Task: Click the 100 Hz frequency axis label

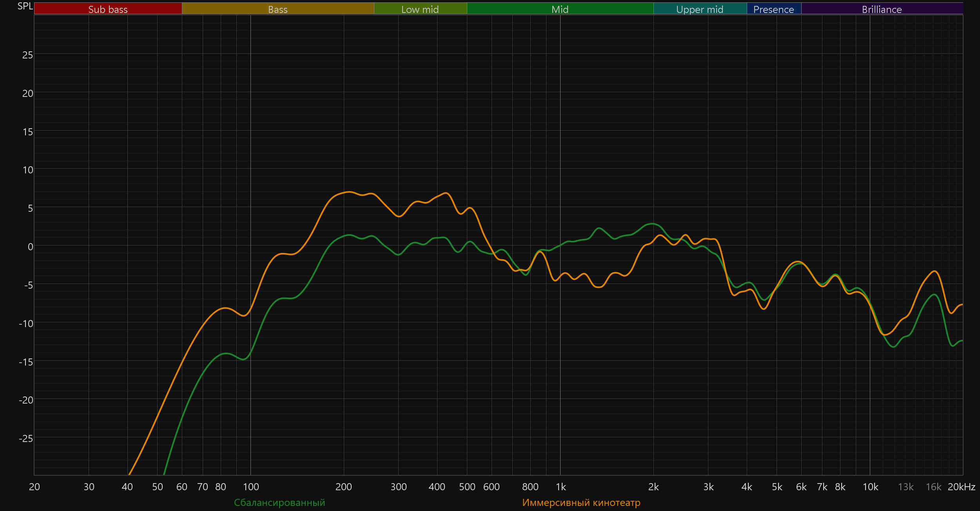Action: [251, 487]
